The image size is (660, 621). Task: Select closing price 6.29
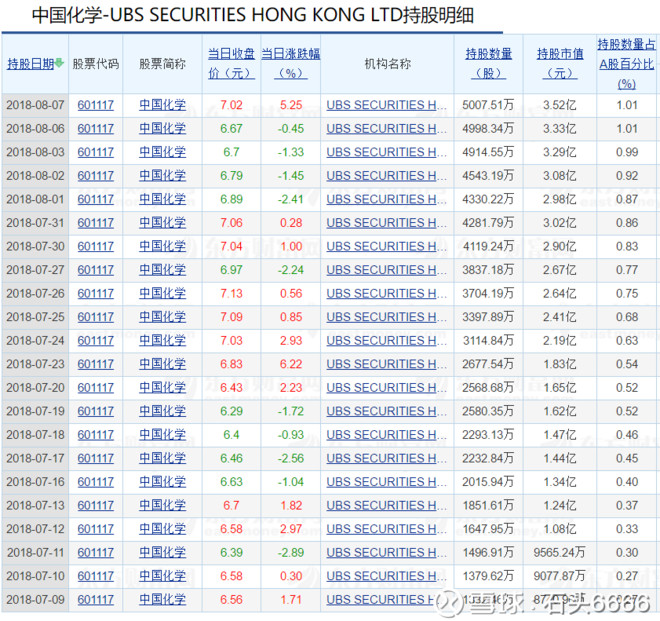click(231, 411)
